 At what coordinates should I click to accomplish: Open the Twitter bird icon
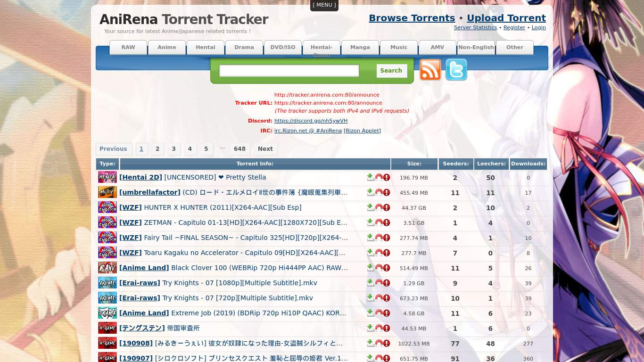click(x=456, y=70)
